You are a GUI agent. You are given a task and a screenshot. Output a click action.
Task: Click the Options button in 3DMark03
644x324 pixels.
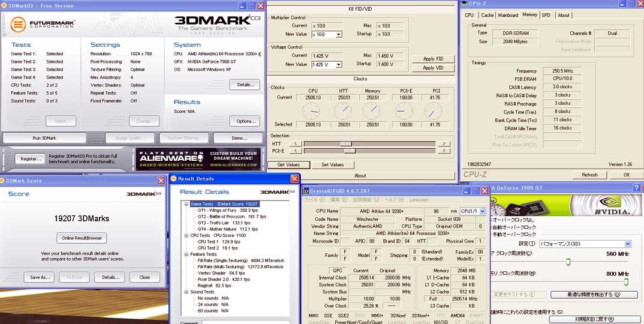pyautogui.click(x=245, y=121)
